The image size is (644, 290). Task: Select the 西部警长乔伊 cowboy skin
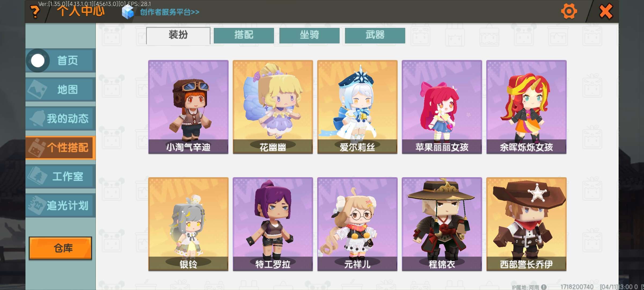click(526, 224)
